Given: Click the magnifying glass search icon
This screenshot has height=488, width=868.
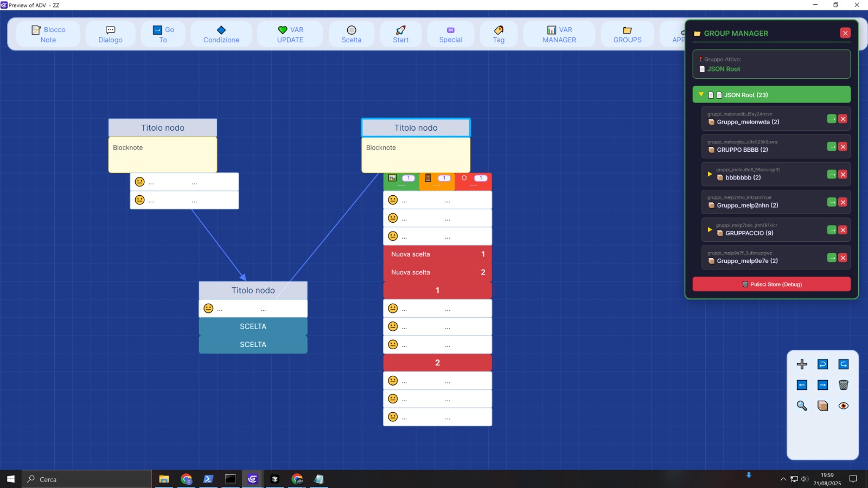Looking at the screenshot, I should coord(802,406).
